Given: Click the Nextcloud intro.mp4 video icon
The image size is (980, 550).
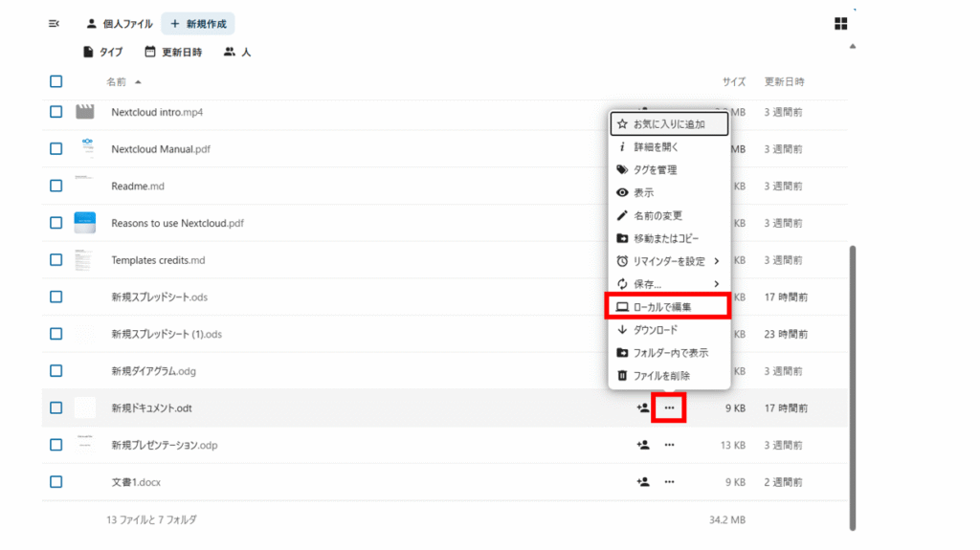Looking at the screenshot, I should click(x=85, y=112).
